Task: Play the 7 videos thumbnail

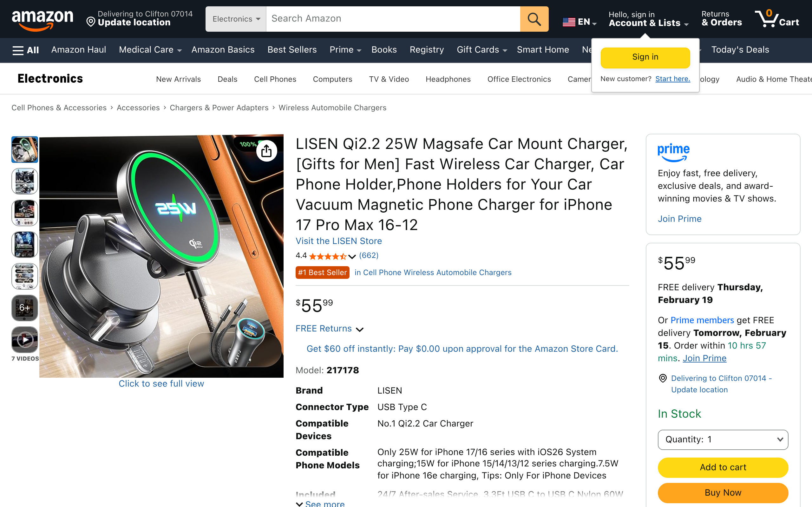Action: pos(25,340)
